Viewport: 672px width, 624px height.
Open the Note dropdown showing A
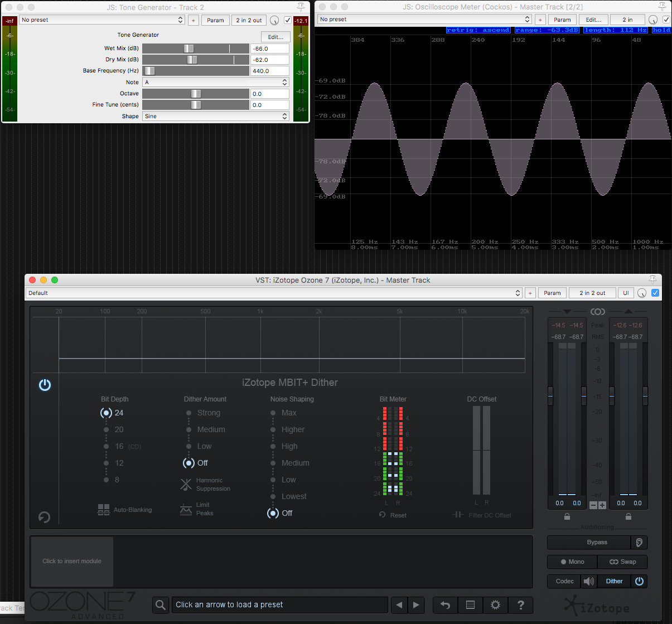[216, 82]
